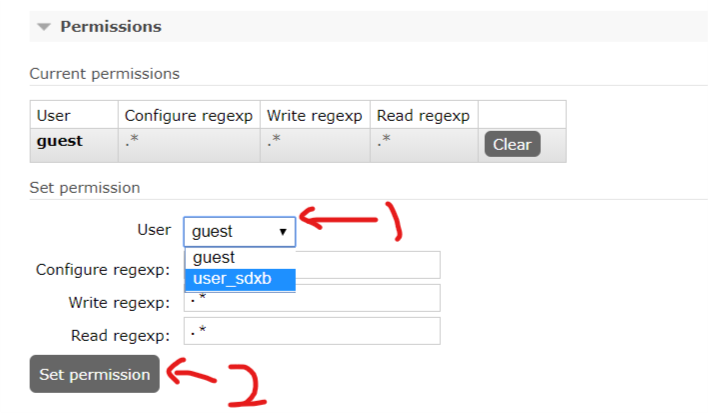Click the Configure regexp column header
This screenshot has width=708, height=413.
pos(188,115)
